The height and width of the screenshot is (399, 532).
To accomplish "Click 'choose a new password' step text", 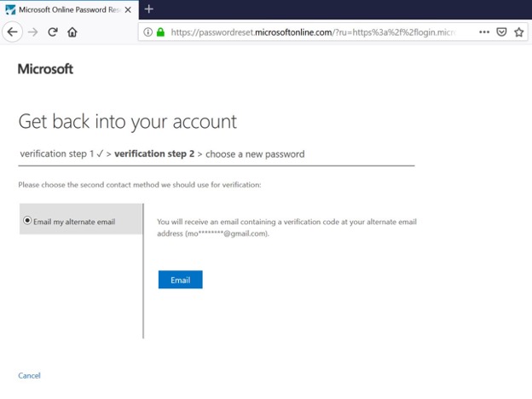I will (x=255, y=154).
